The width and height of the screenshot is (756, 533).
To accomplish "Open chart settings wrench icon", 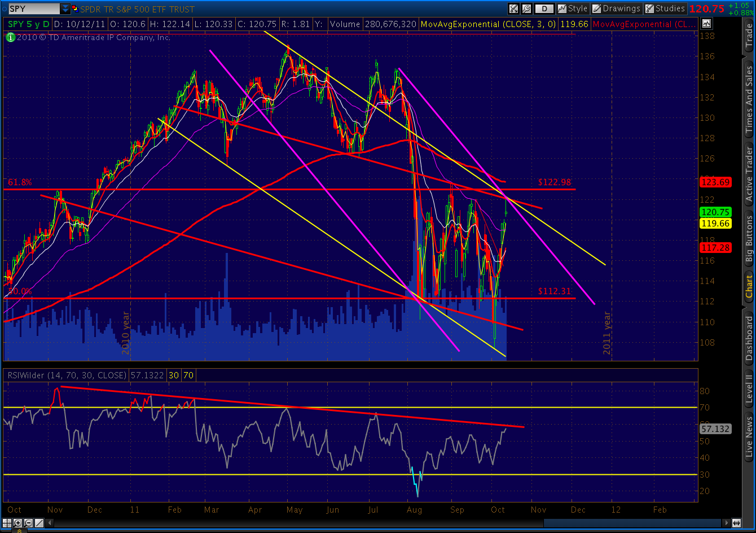I will (526, 8).
